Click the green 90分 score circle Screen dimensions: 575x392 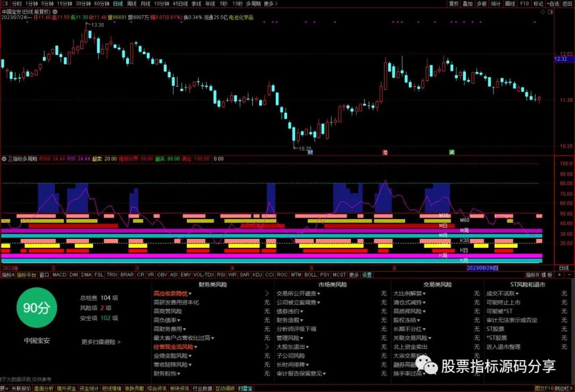tap(36, 307)
